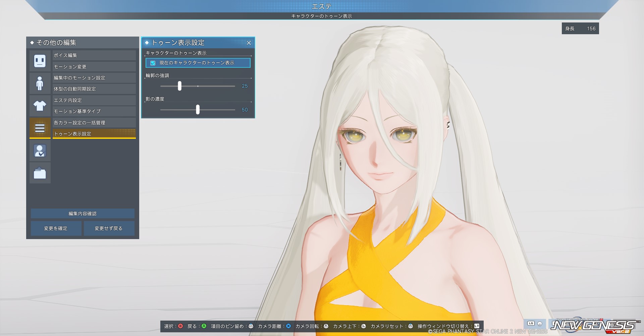Open 体型の自動同期設定 entry

coord(94,89)
